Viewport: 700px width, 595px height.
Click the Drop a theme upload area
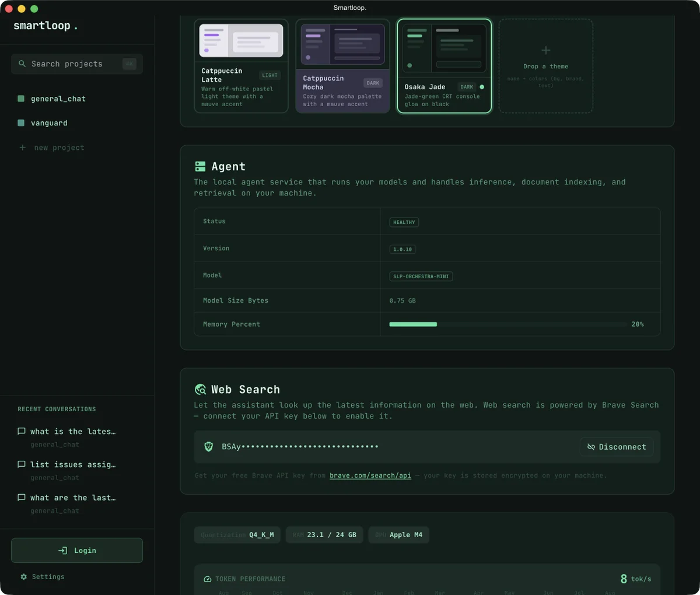546,65
